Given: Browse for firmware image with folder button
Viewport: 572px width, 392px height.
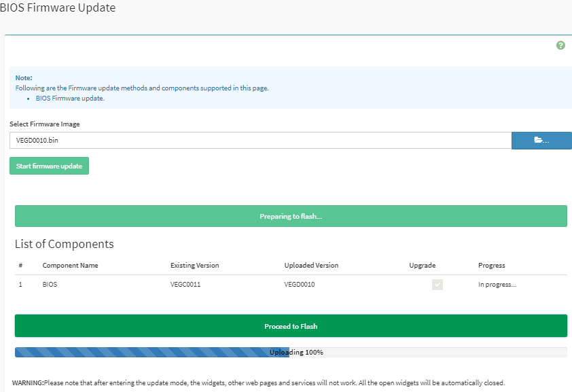Looking at the screenshot, I should click(x=541, y=141).
